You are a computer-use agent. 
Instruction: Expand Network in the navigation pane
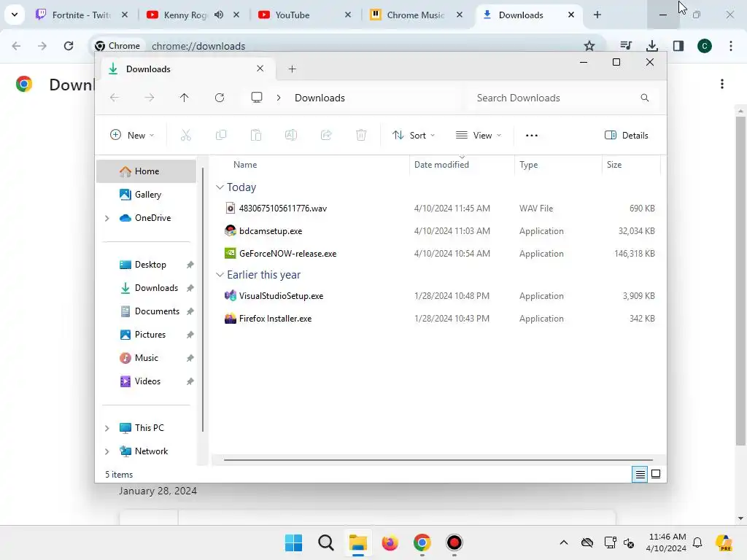tap(107, 451)
